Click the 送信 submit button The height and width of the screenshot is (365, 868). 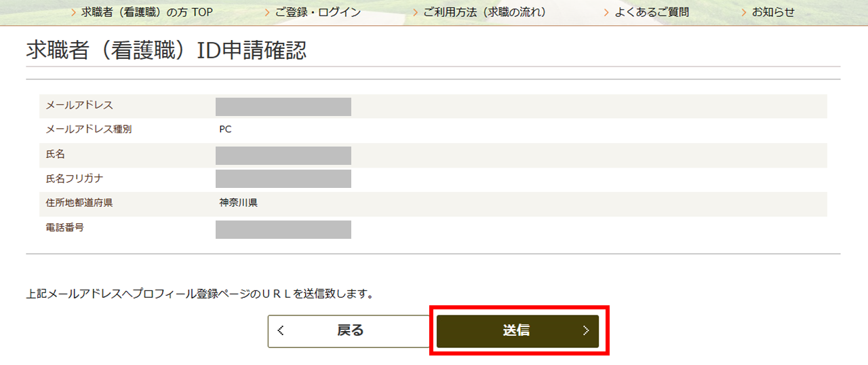(x=517, y=331)
